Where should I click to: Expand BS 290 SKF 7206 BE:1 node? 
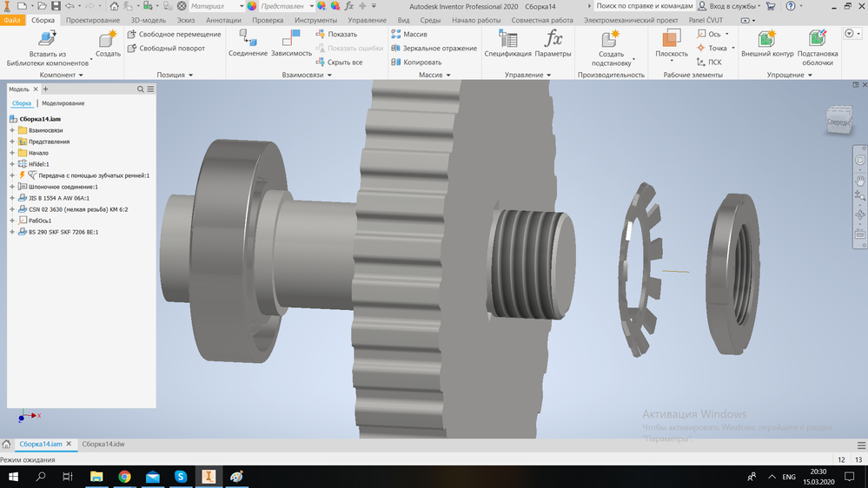(x=12, y=232)
